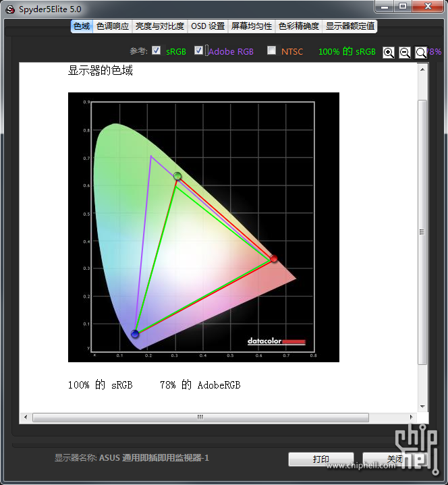The height and width of the screenshot is (485, 448).
Task: Click the 打印 button
Action: [x=321, y=459]
